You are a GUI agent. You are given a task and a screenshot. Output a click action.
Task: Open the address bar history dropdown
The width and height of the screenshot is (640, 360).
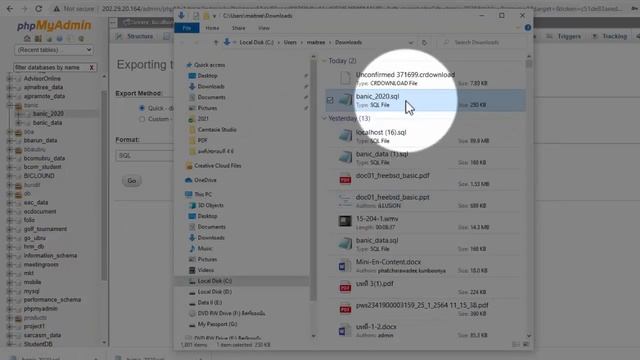point(411,42)
